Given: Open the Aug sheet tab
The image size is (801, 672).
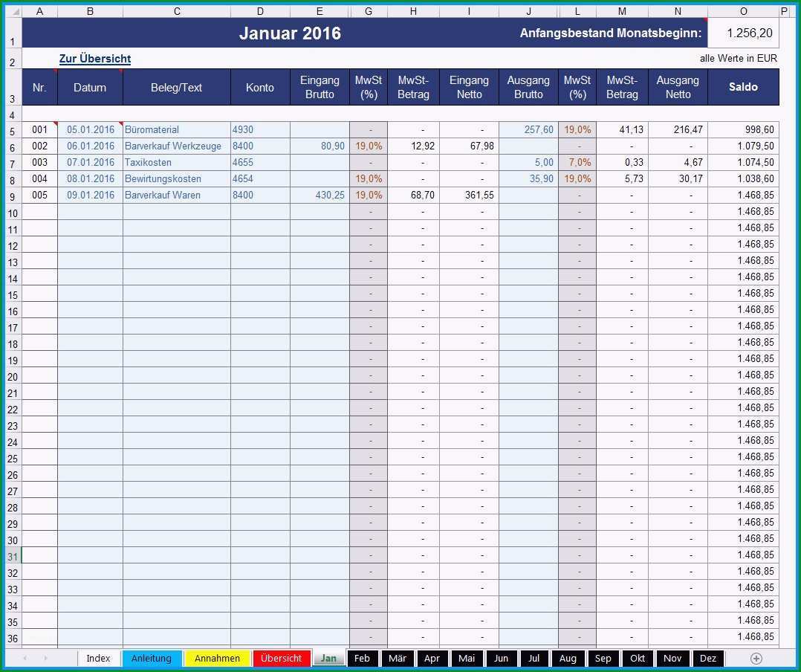Looking at the screenshot, I should tap(568, 658).
